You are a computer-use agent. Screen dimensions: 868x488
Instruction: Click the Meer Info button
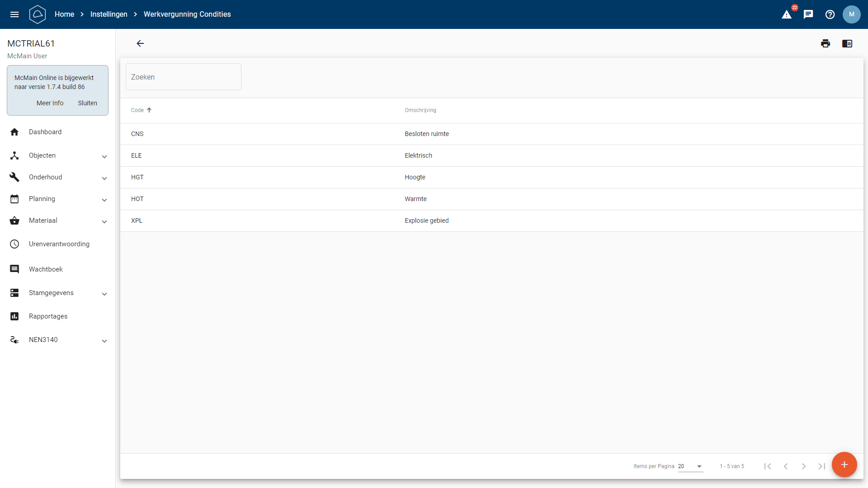coord(50,103)
